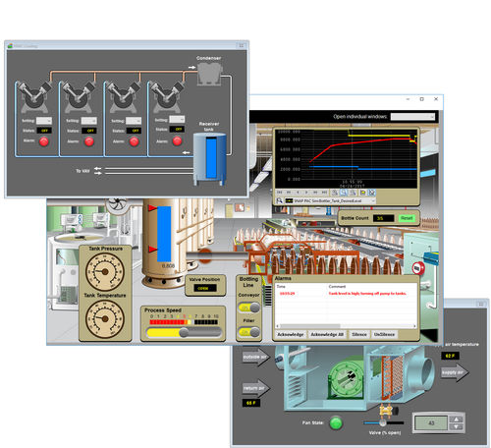Decrease the setpoint with the down arrow
Viewport: 491px width, 448px height.
[x=456, y=426]
